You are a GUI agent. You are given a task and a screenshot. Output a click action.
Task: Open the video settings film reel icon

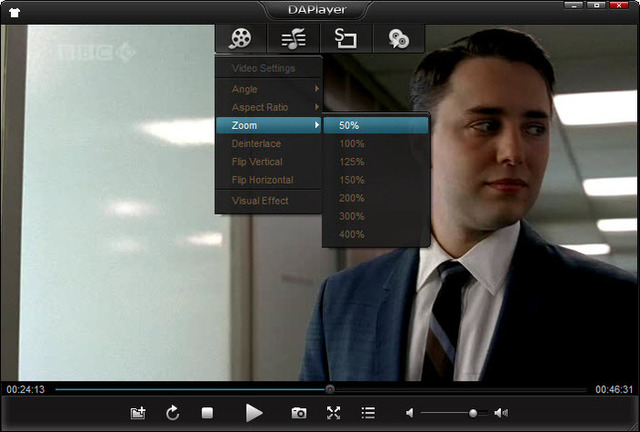click(240, 39)
